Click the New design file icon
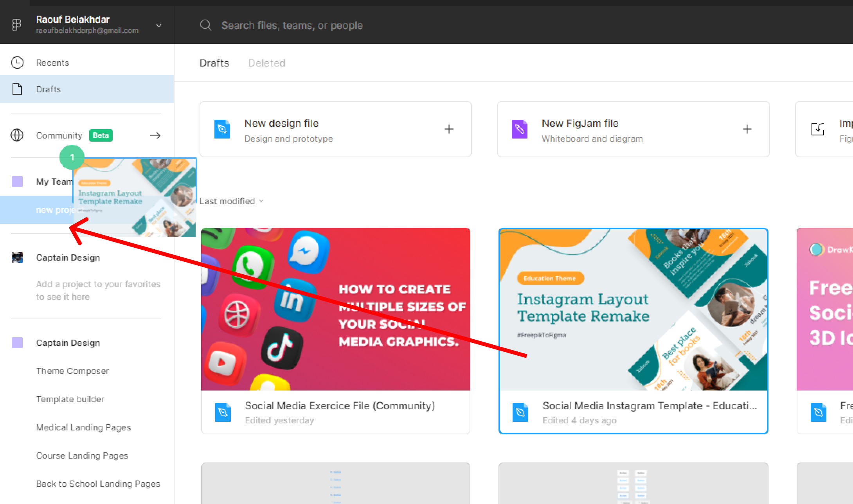 pyautogui.click(x=222, y=129)
